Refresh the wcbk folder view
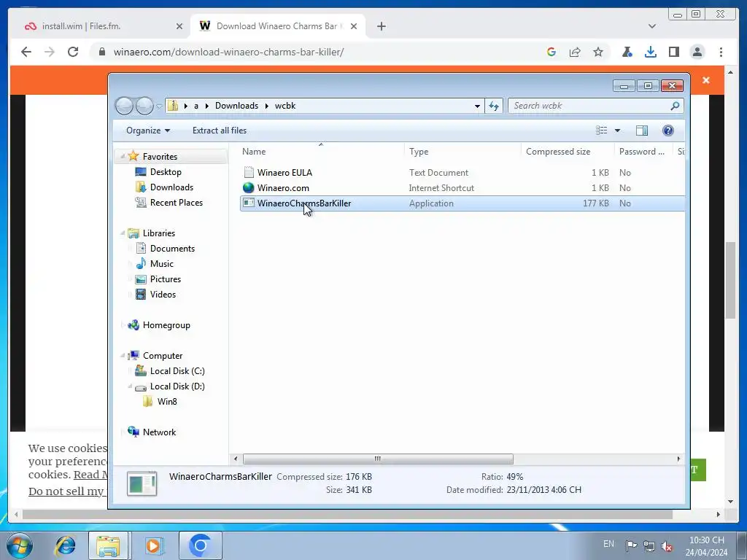 point(494,106)
